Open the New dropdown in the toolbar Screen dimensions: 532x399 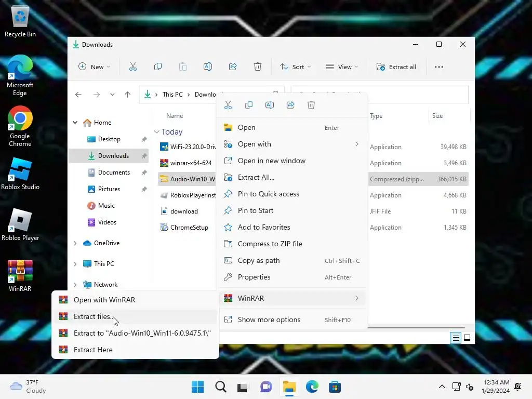coord(95,67)
